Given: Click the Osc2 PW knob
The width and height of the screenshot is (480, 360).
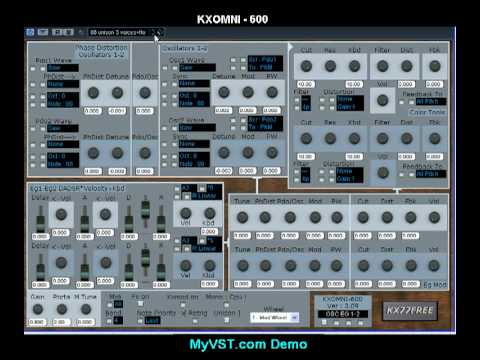Looking at the screenshot, I should [272, 153].
